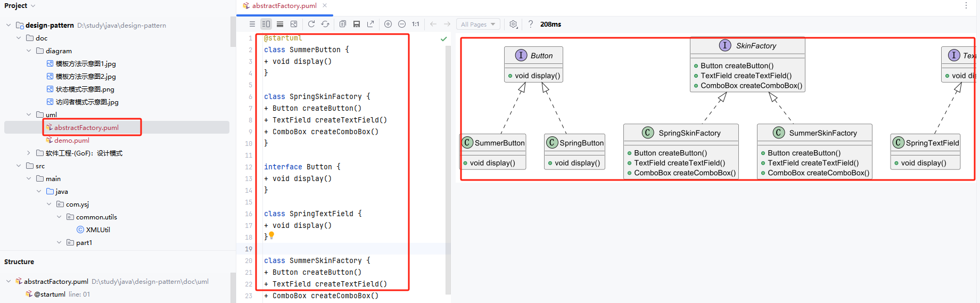Reset zoom to 1:1 actual size
Viewport: 980px width, 303px height.
tap(416, 24)
